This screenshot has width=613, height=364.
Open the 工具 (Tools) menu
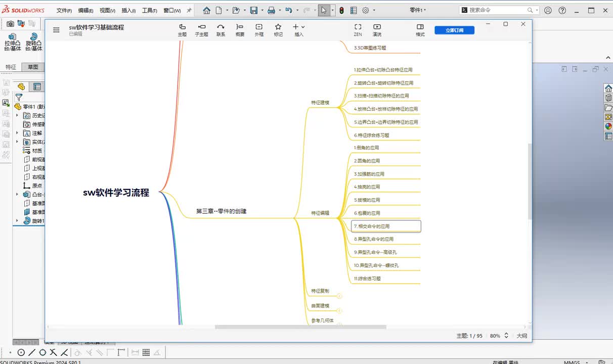pos(149,10)
